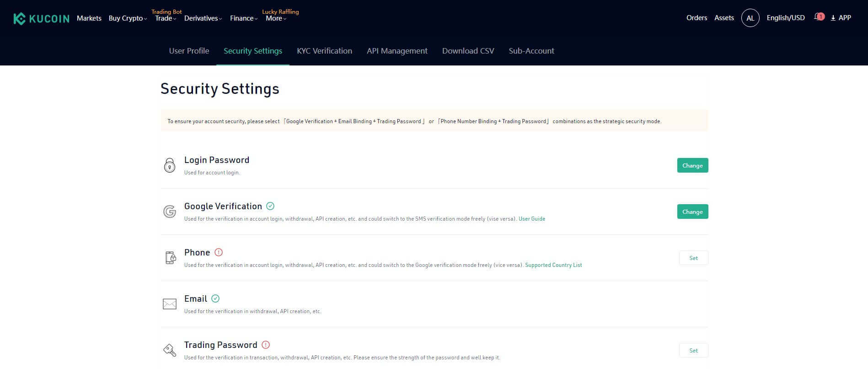Click the Google Verification green checkmark
This screenshot has width=868, height=369.
click(270, 206)
